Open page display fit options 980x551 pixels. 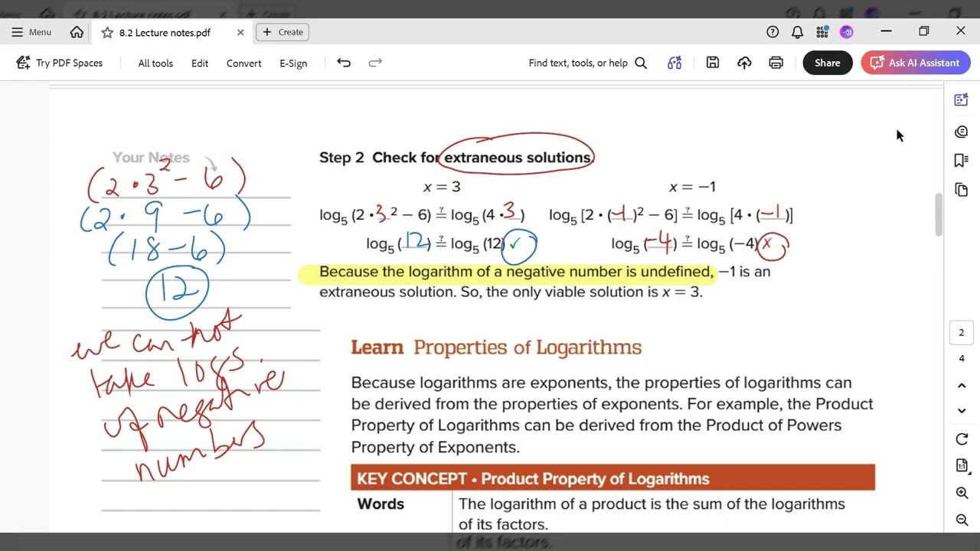pos(962,466)
